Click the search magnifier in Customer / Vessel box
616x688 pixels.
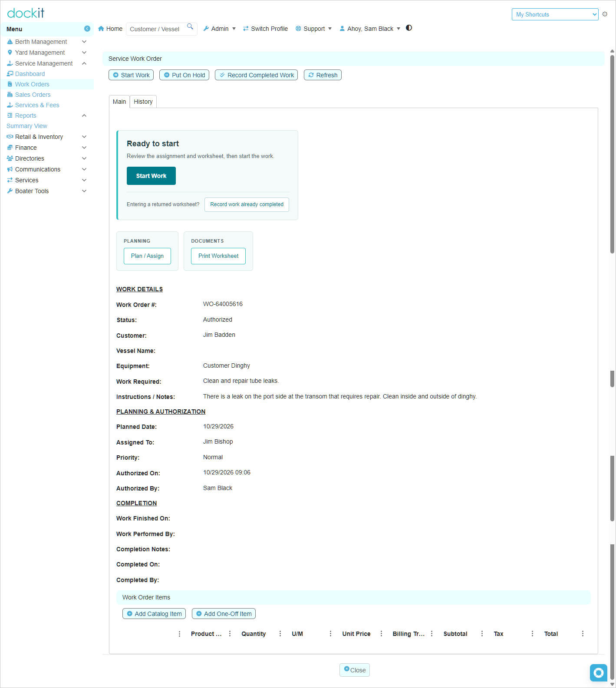click(190, 27)
